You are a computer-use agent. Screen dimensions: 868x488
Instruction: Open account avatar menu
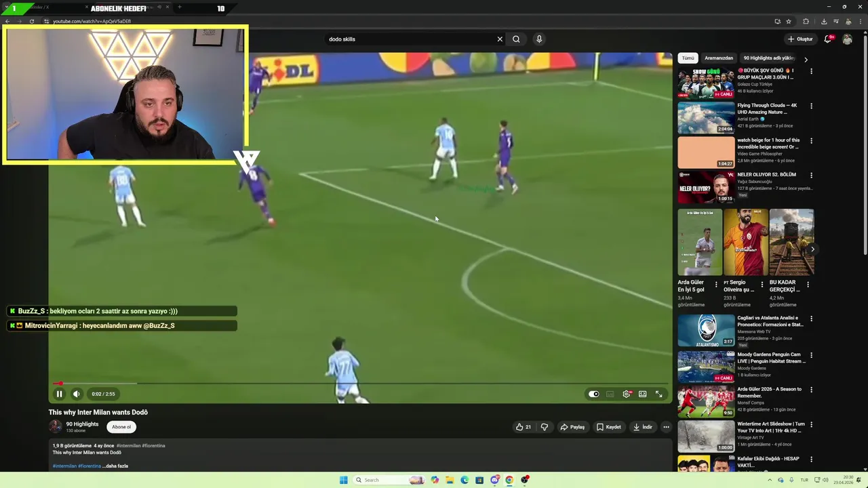pyautogui.click(x=847, y=39)
